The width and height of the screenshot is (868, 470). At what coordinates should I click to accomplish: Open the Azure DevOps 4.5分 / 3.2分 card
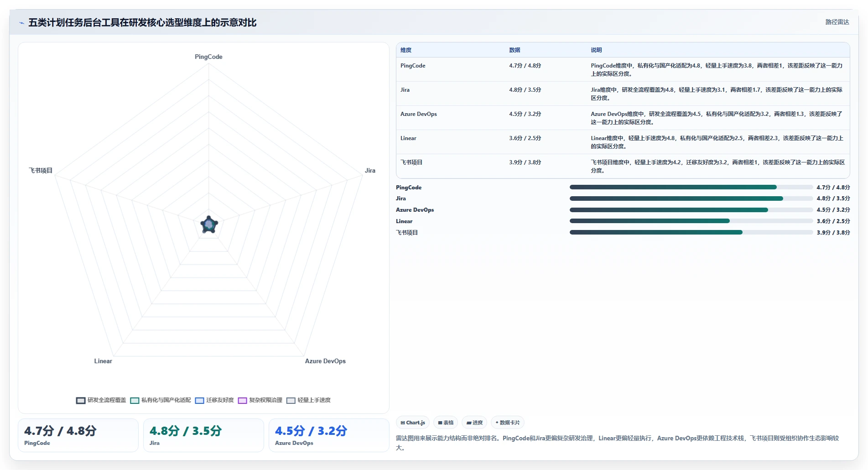pyautogui.click(x=329, y=435)
